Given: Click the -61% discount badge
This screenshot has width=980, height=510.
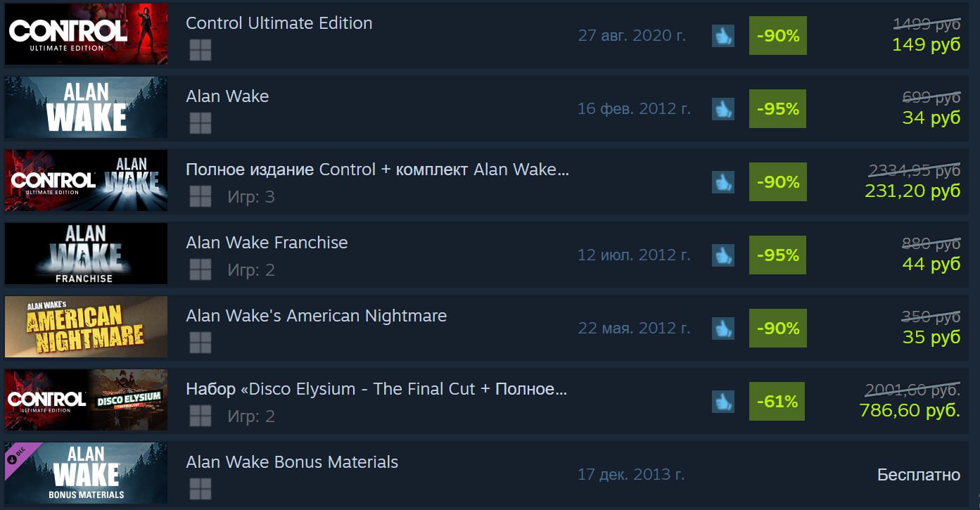Looking at the screenshot, I should [x=778, y=402].
